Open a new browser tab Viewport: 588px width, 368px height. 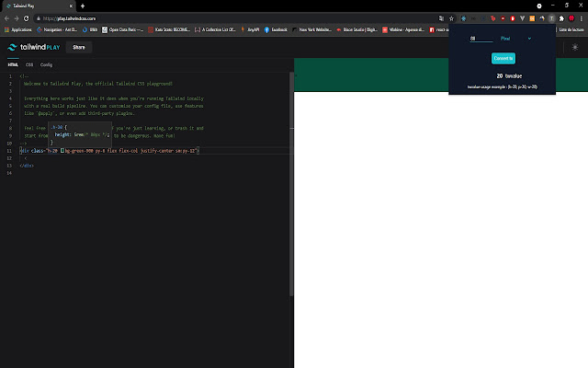tap(83, 6)
